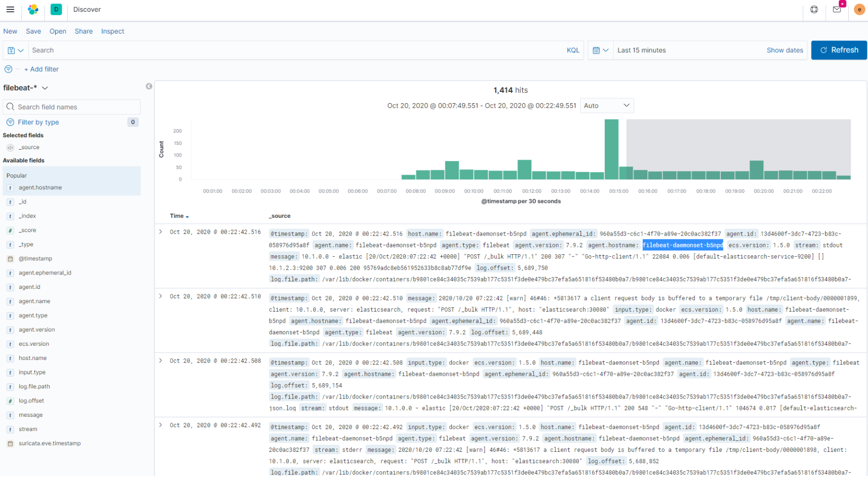Viewport: 868px width, 478px height.
Task: Click the _source column header
Action: click(279, 216)
